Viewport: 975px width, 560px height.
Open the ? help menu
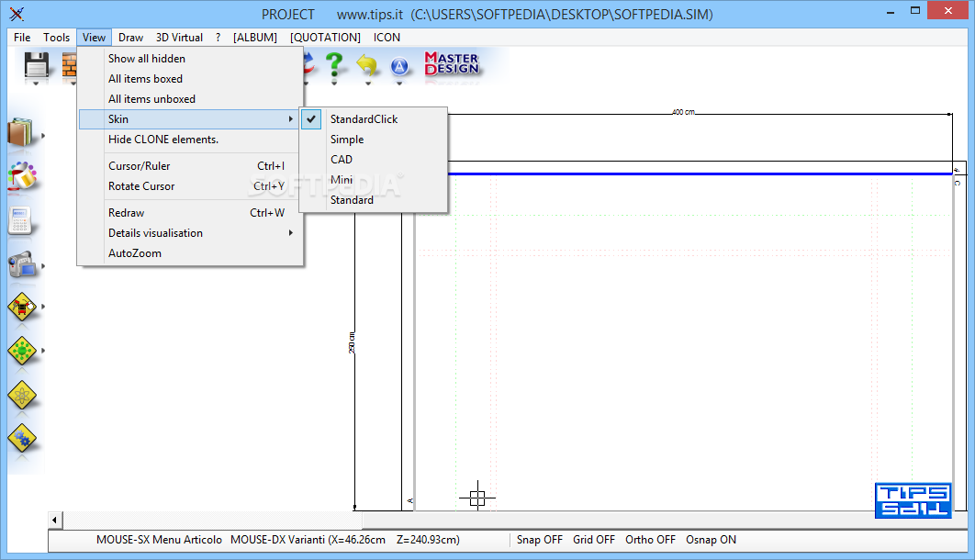coord(218,38)
